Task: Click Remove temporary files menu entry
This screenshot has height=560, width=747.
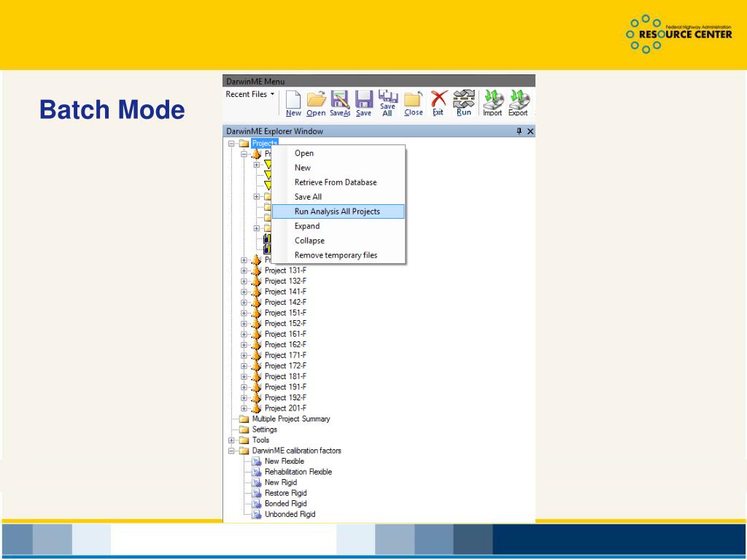Action: pos(335,254)
